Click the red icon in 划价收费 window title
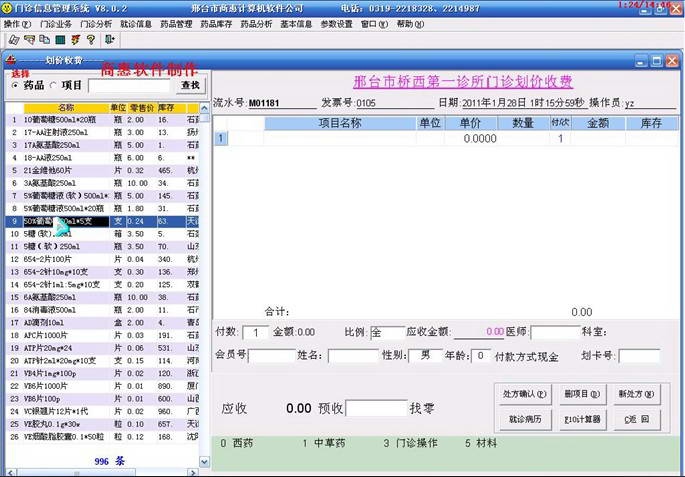Image resolution: width=685 pixels, height=477 pixels. pyautogui.click(x=11, y=59)
